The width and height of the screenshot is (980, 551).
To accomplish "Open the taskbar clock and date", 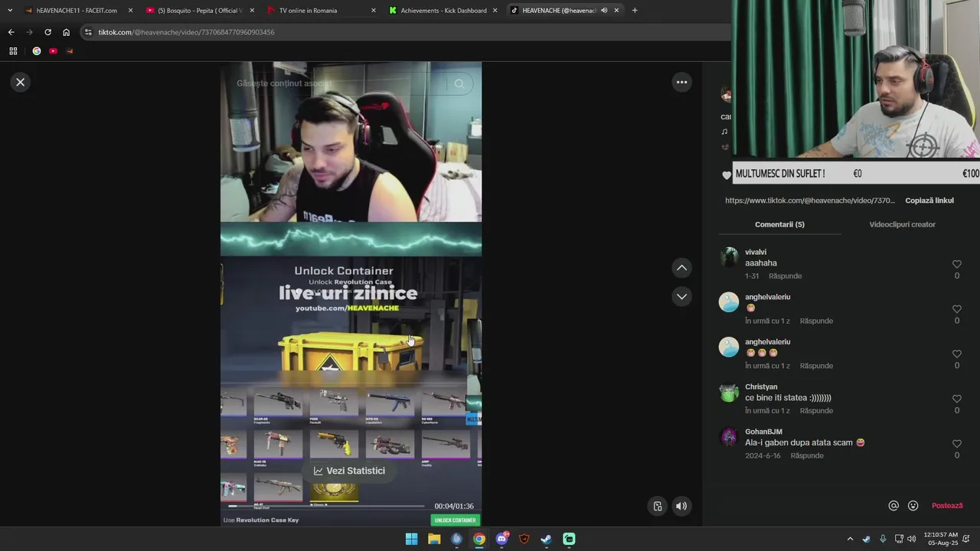I will (x=940, y=539).
